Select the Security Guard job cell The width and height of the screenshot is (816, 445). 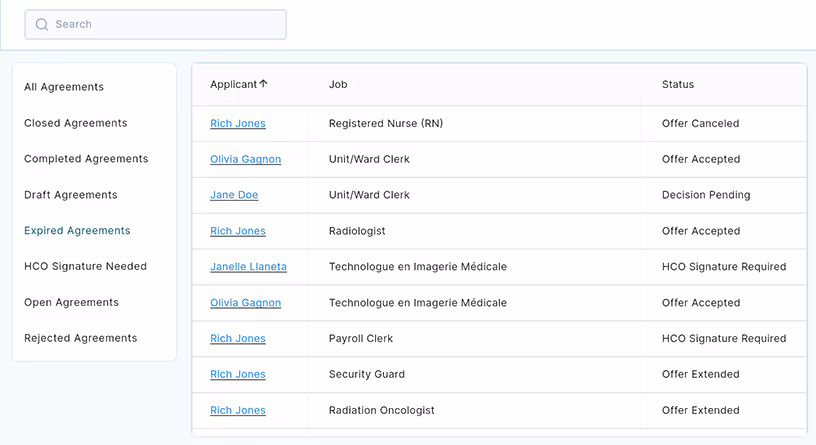[366, 374]
